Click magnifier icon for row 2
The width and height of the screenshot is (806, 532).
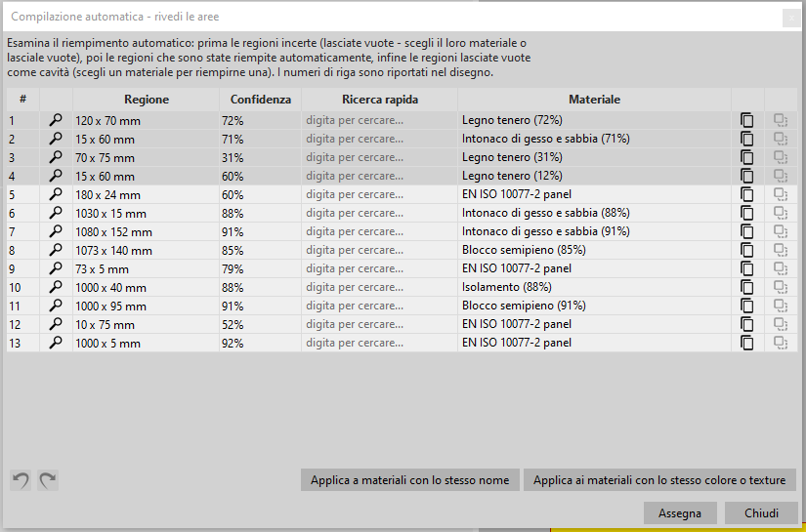click(x=56, y=139)
